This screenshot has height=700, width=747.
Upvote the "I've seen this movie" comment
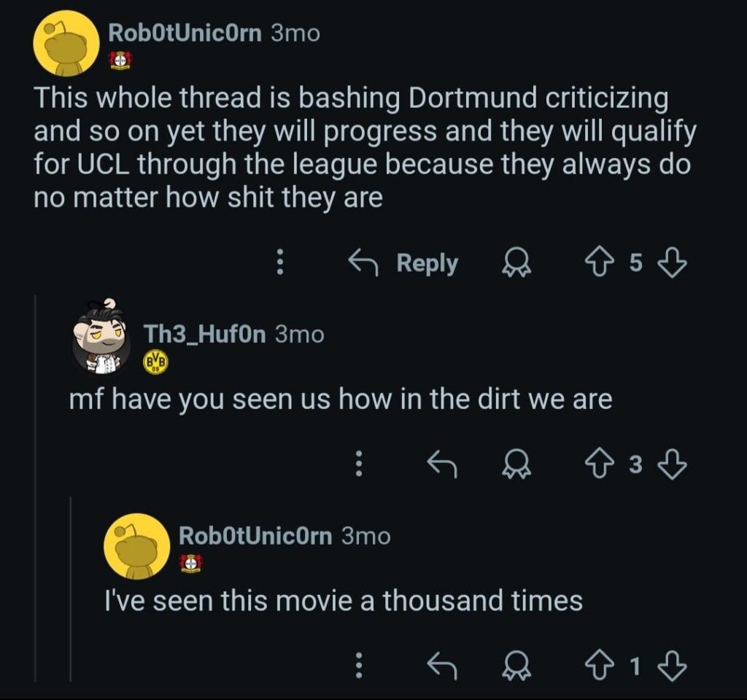click(x=600, y=664)
